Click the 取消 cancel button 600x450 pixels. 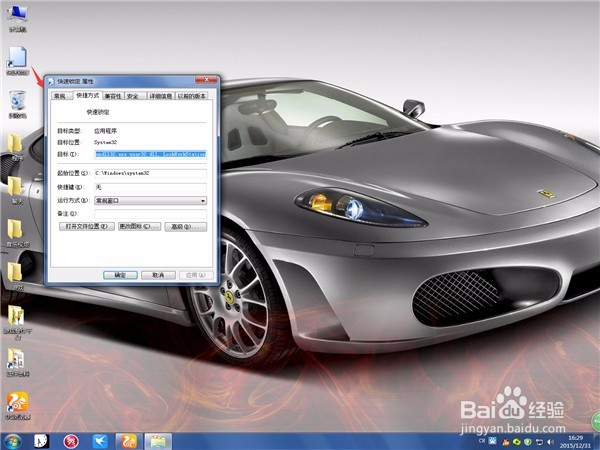158,275
